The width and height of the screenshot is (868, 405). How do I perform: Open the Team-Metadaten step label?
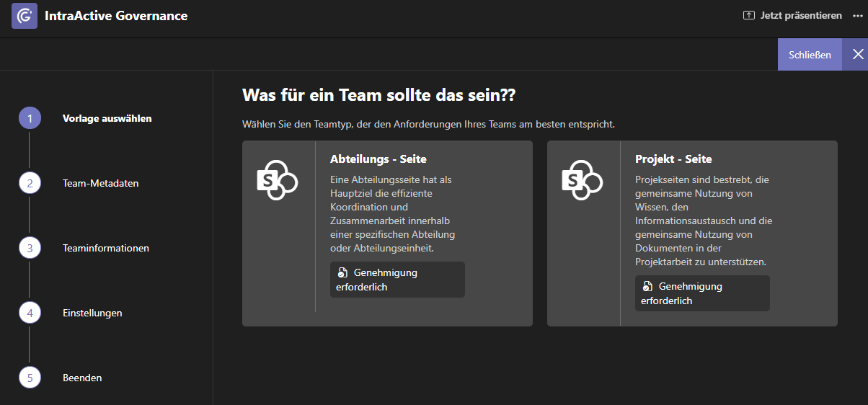100,183
